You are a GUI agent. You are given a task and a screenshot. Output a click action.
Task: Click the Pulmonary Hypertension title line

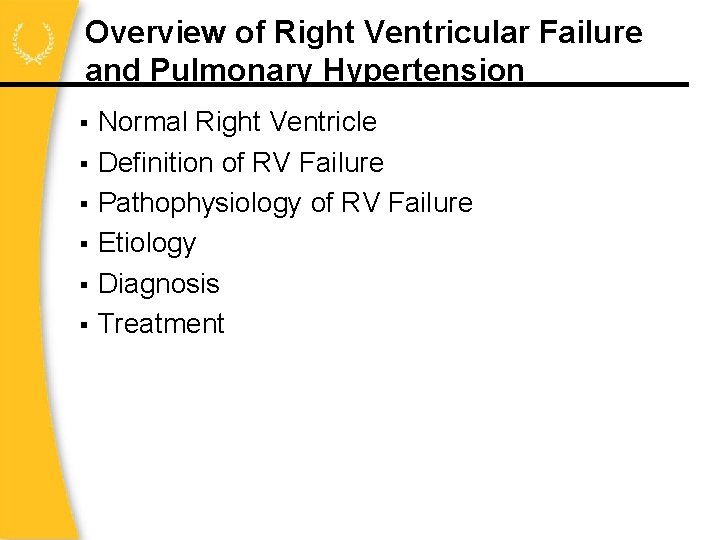pyautogui.click(x=304, y=70)
